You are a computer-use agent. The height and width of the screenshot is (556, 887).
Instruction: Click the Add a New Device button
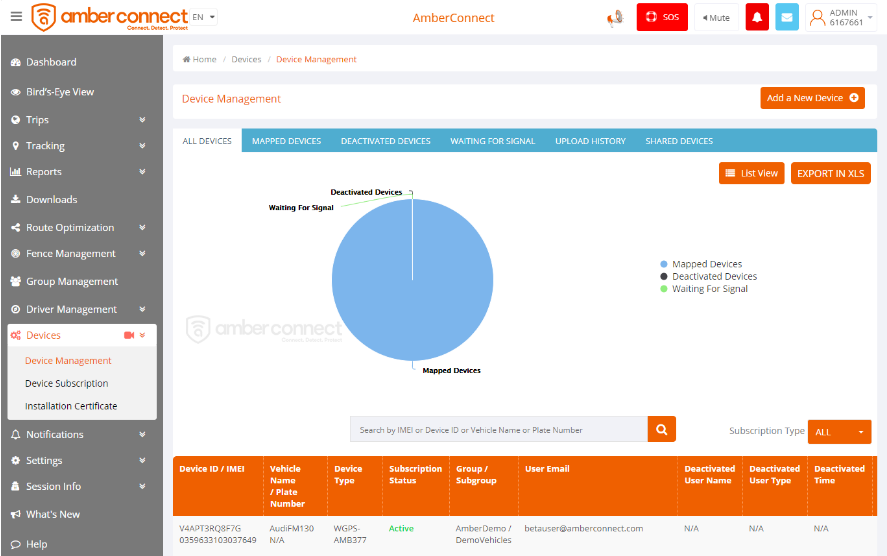point(812,98)
